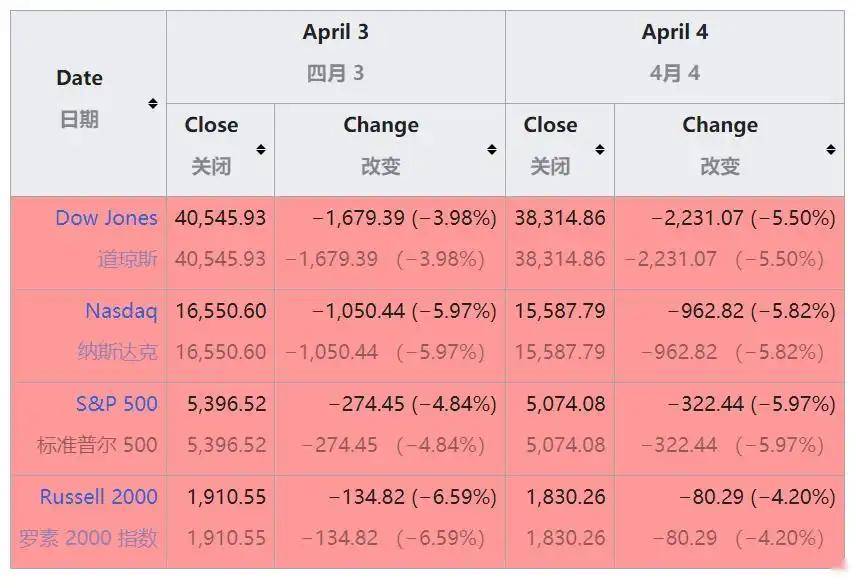Open the Nasdaq link
Image resolution: width=856 pixels, height=588 pixels.
121,311
